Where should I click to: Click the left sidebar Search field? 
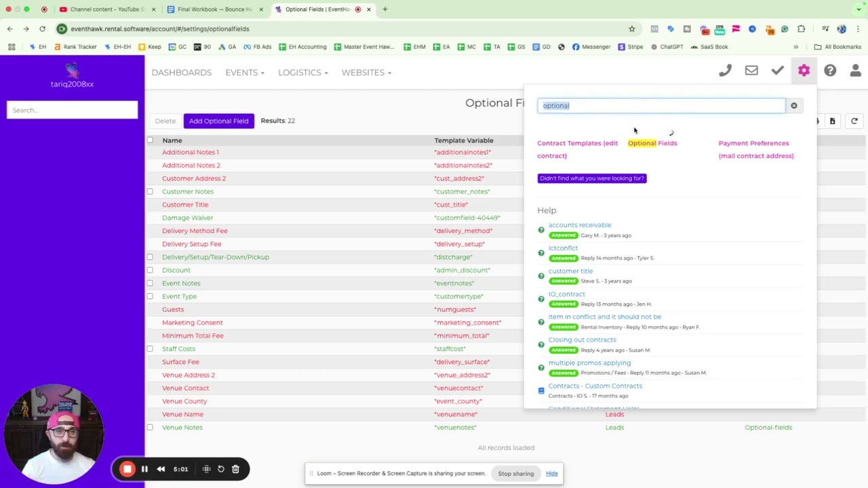72,110
